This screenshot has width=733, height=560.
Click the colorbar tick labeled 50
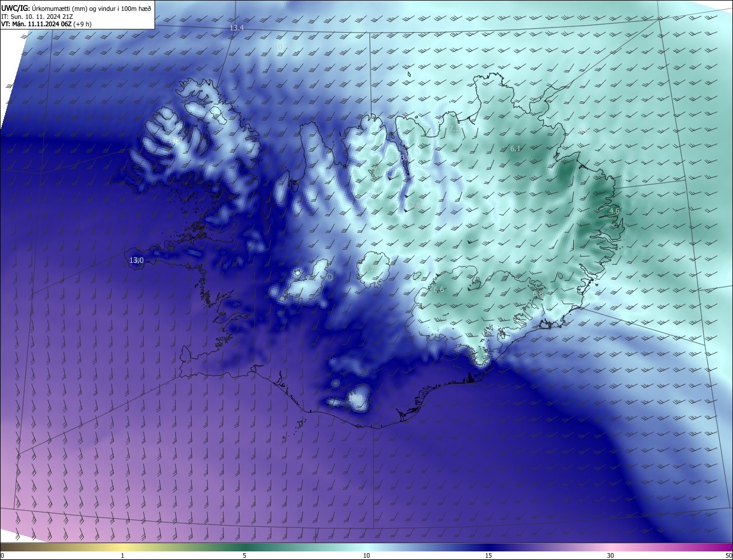(728, 555)
